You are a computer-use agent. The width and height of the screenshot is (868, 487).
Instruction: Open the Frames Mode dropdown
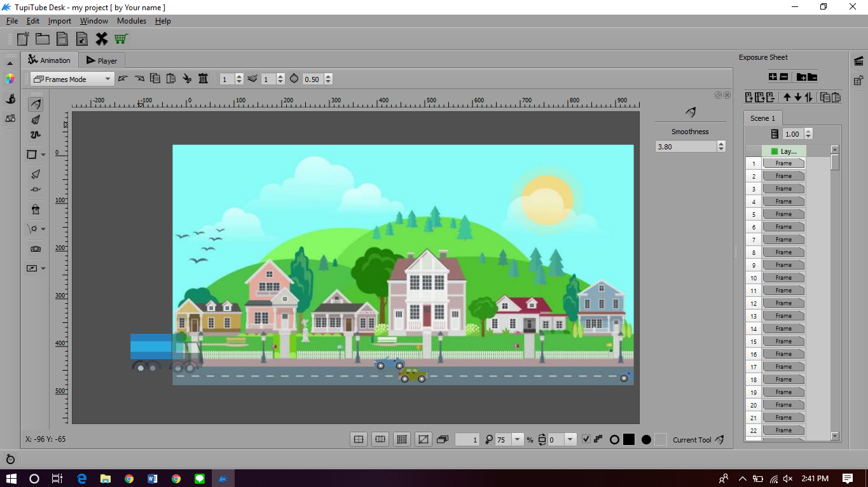pos(72,79)
